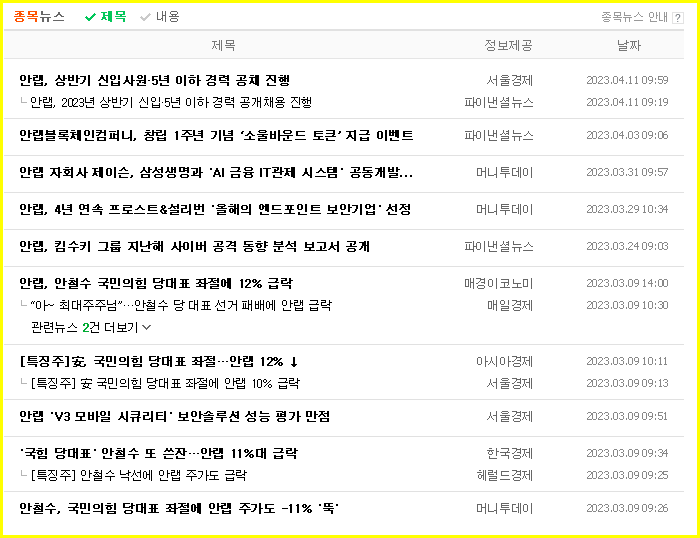Click the 종목뉴스 heading
700x538 pixels.
click(39, 17)
